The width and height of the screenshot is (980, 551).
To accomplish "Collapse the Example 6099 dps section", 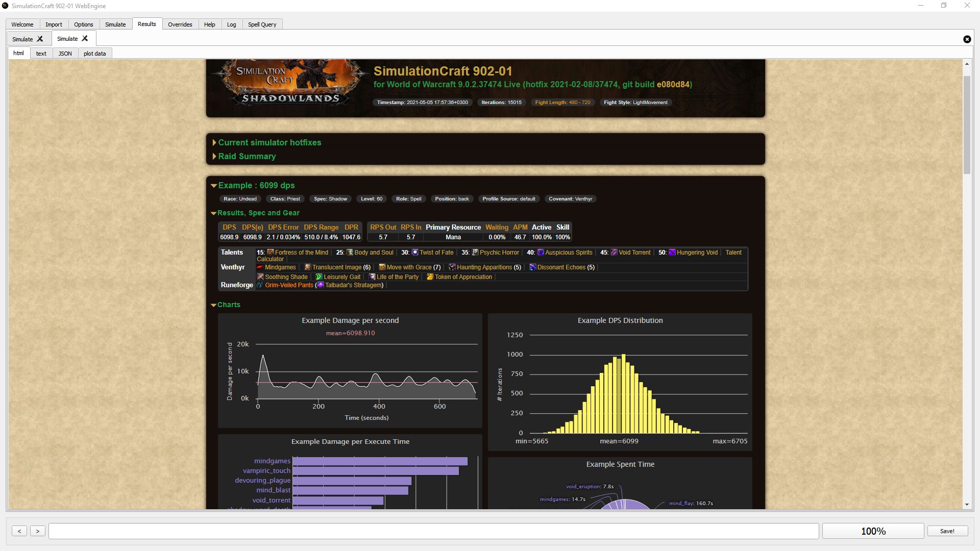I will (214, 185).
